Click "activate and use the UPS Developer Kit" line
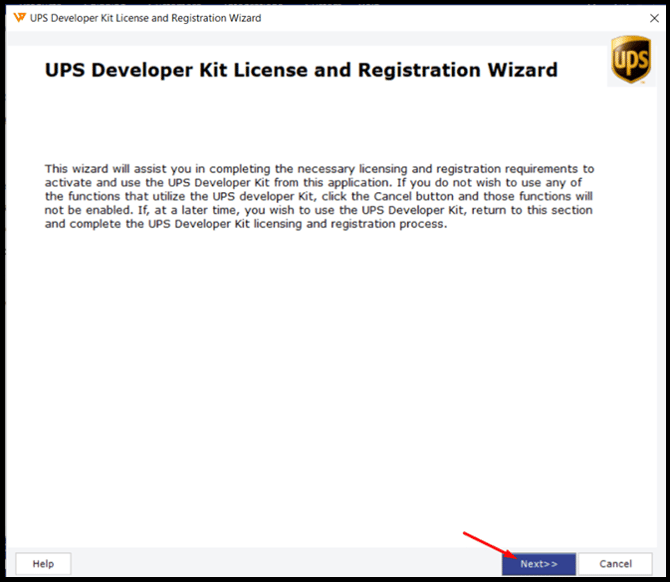670x582 pixels. pos(157,182)
